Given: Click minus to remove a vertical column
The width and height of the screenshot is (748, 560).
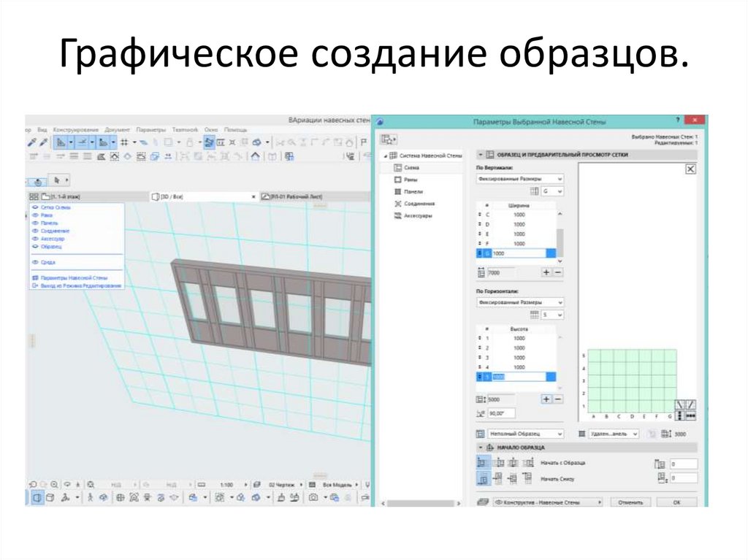Looking at the screenshot, I should [x=557, y=272].
